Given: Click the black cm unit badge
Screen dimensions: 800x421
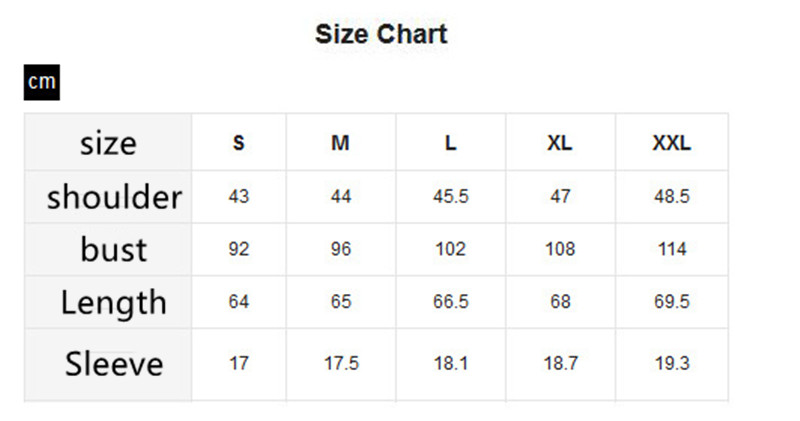Looking at the screenshot, I should (42, 82).
